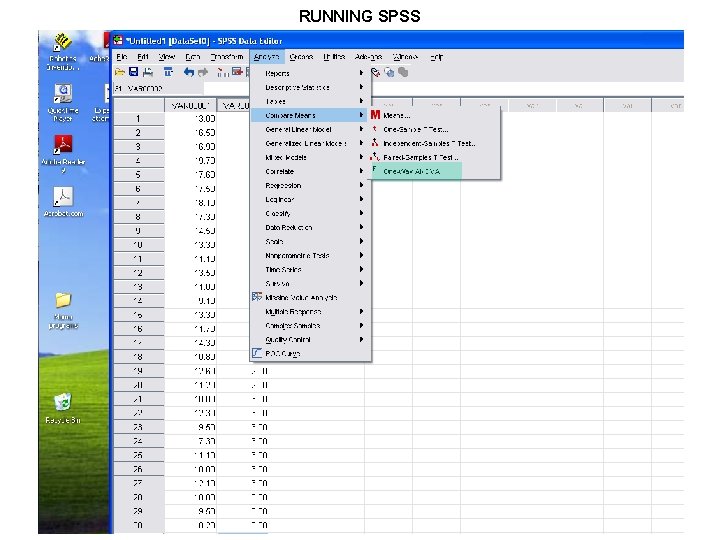Click the Open File toolbar icon

click(x=120, y=72)
